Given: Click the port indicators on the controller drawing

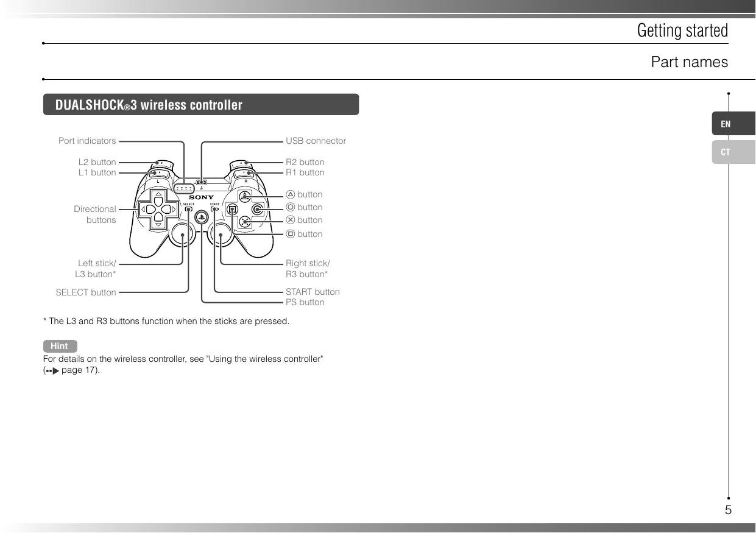Looking at the screenshot, I should point(183,188).
